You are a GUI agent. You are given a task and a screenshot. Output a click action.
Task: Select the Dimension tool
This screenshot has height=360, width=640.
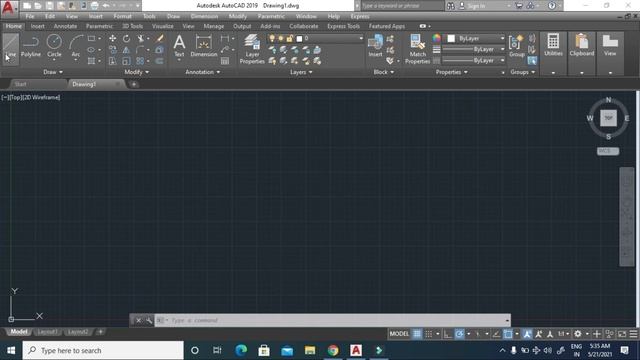click(204, 46)
